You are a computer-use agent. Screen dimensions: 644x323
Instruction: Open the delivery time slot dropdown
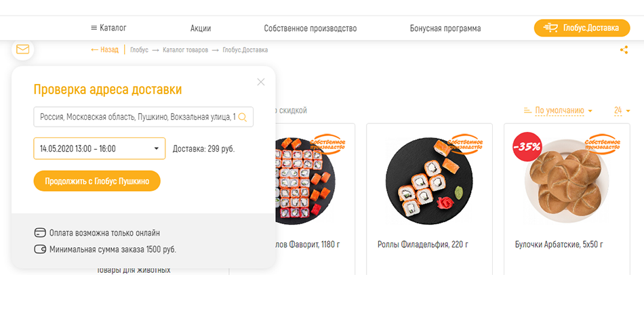(x=100, y=148)
